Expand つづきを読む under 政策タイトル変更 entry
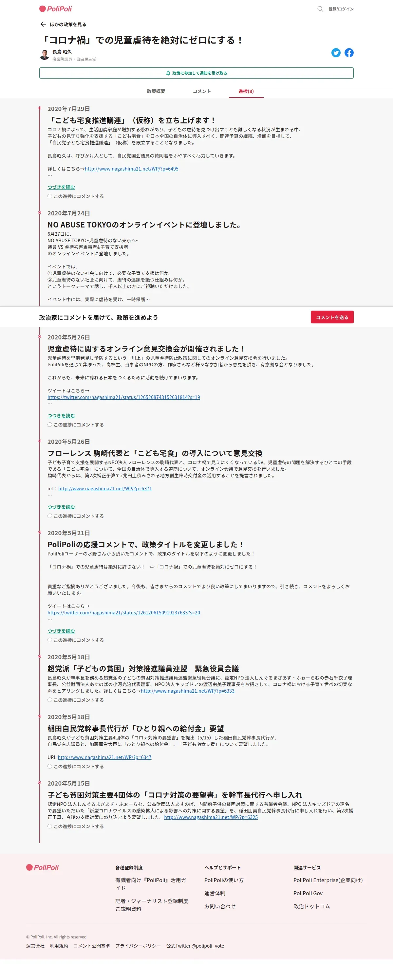Image resolution: width=393 pixels, height=980 pixels. (61, 631)
